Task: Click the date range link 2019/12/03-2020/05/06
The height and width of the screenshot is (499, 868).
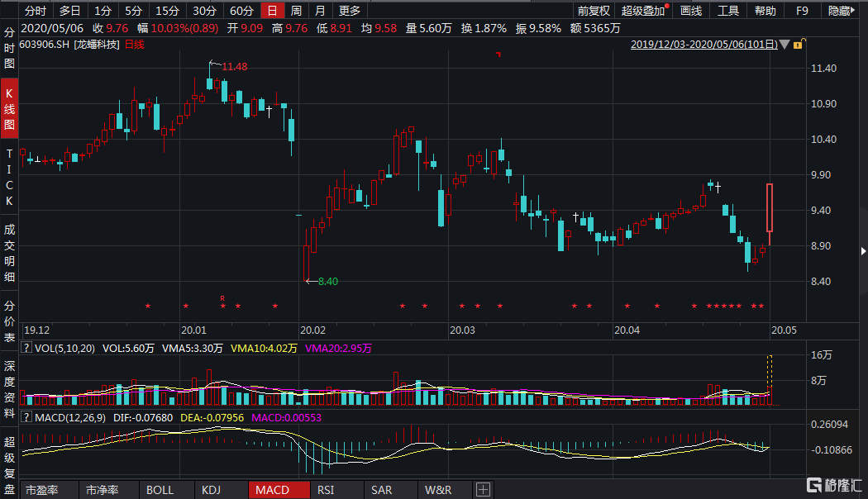Action: click(x=704, y=45)
